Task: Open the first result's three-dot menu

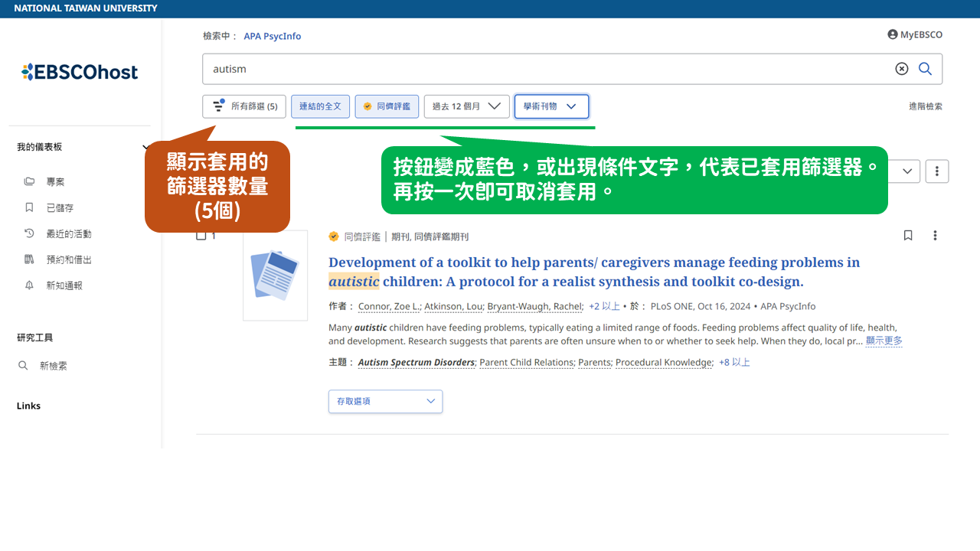Action: coord(935,236)
